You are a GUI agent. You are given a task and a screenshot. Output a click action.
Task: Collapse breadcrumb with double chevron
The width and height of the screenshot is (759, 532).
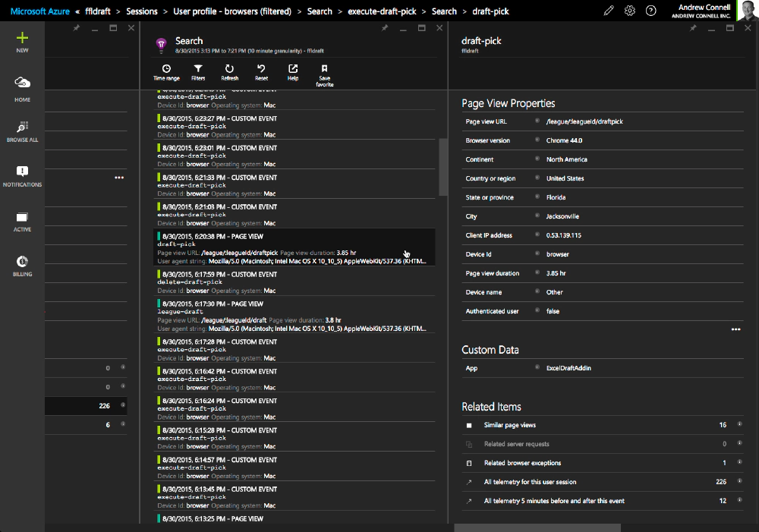click(77, 11)
